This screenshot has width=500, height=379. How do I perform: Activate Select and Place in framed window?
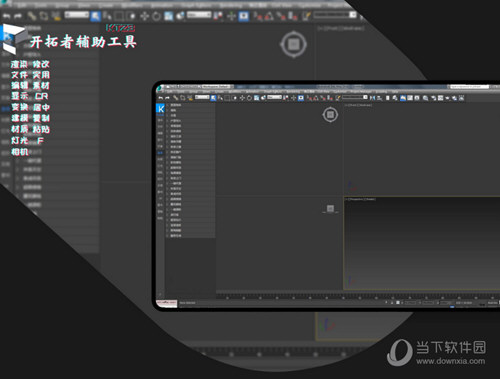pos(263,98)
